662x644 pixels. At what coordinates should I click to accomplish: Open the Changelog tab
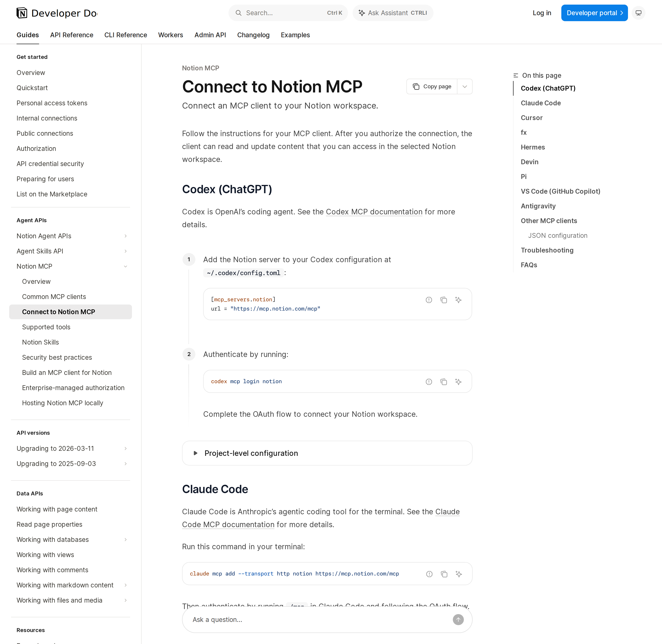coord(253,35)
